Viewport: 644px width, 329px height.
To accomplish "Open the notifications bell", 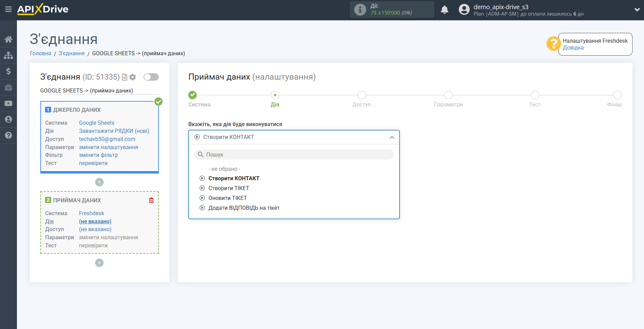I will tap(445, 10).
